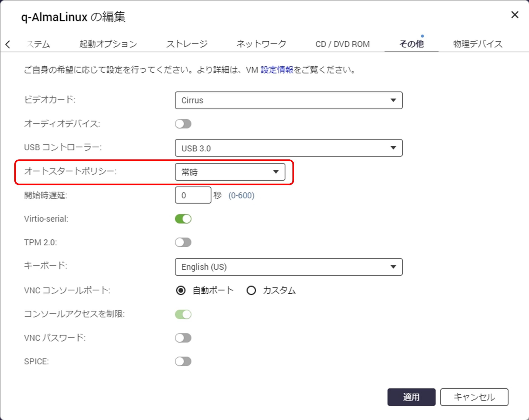Click the 適用 button
529x420 pixels.
pyautogui.click(x=411, y=397)
